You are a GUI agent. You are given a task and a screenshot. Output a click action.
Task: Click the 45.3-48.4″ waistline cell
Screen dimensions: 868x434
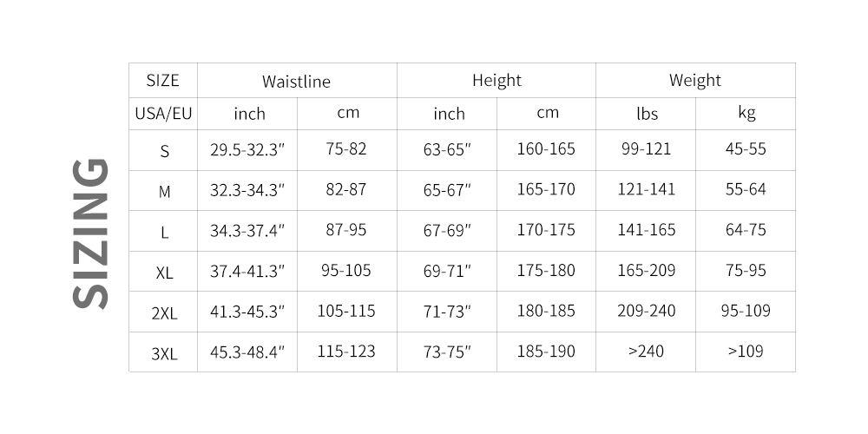[x=247, y=352]
